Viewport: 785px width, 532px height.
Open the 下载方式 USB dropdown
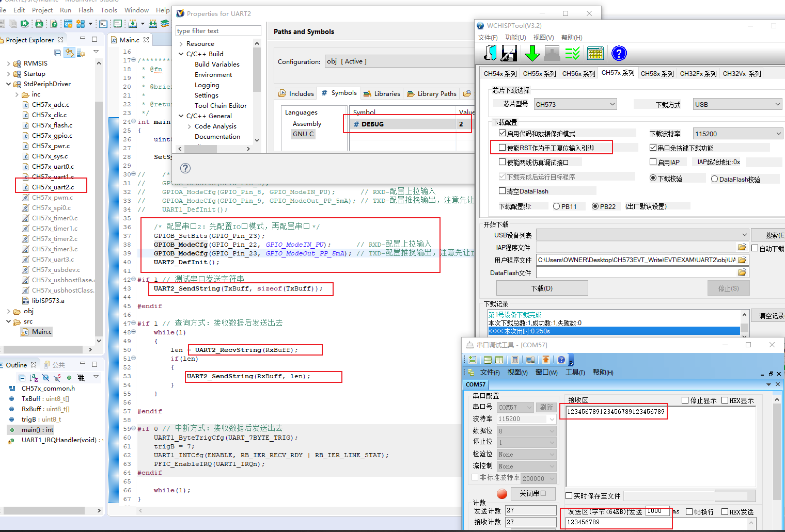point(737,104)
